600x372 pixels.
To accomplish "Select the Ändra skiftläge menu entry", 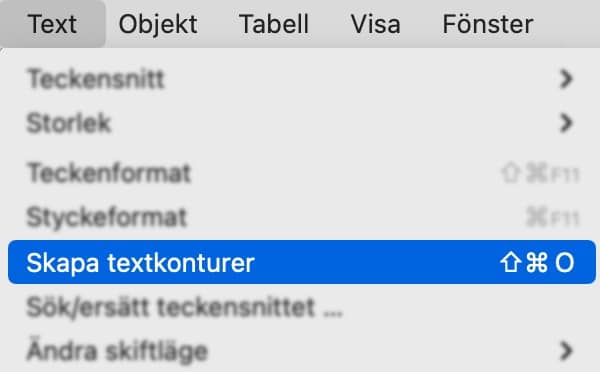I will point(302,351).
